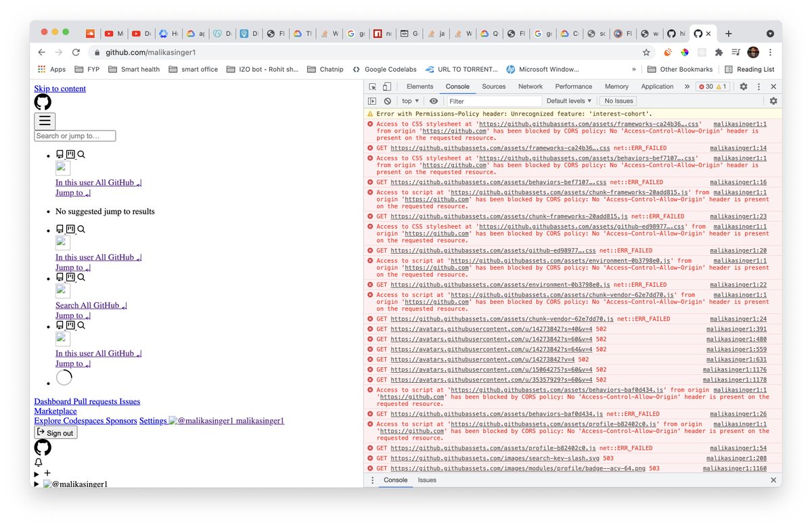Image resolution: width=812 pixels, height=527 pixels.
Task: Go back with the browser back arrow
Action: pyautogui.click(x=42, y=52)
